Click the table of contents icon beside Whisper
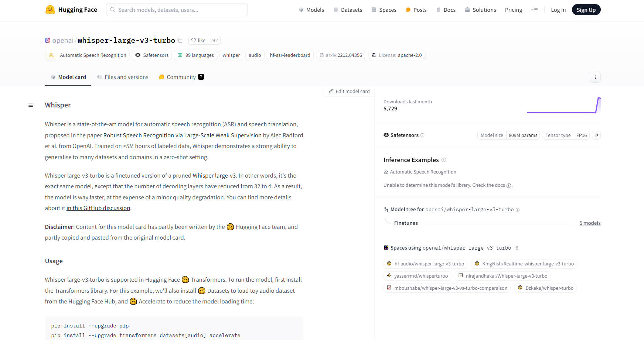This screenshot has height=340, width=644. point(31,105)
